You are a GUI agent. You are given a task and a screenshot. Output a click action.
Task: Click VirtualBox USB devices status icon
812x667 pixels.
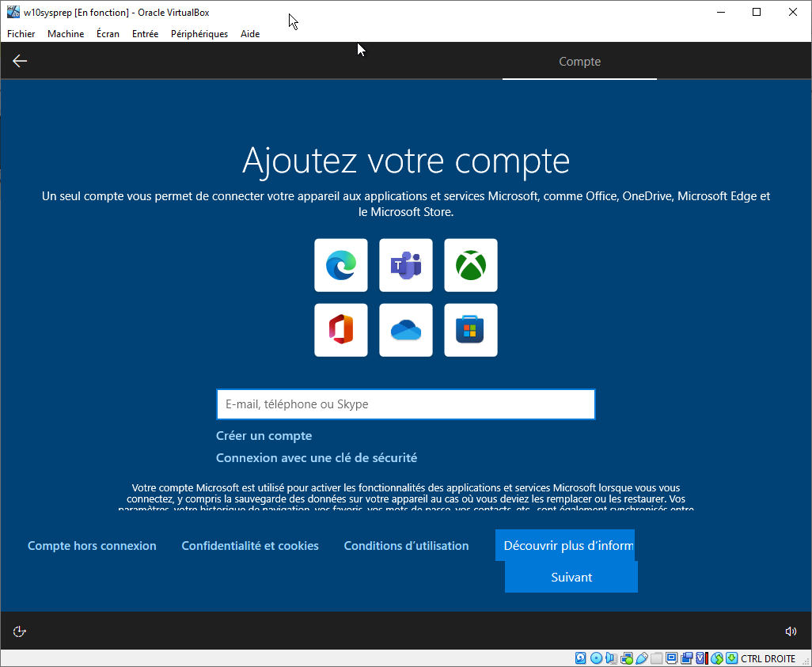pos(642,658)
